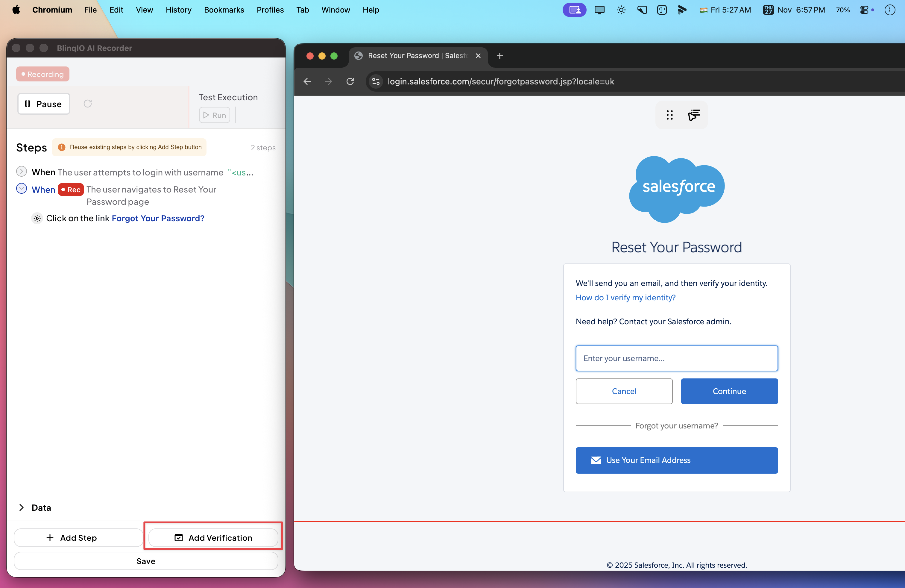
Task: Click the Enter your username field
Action: pyautogui.click(x=676, y=358)
